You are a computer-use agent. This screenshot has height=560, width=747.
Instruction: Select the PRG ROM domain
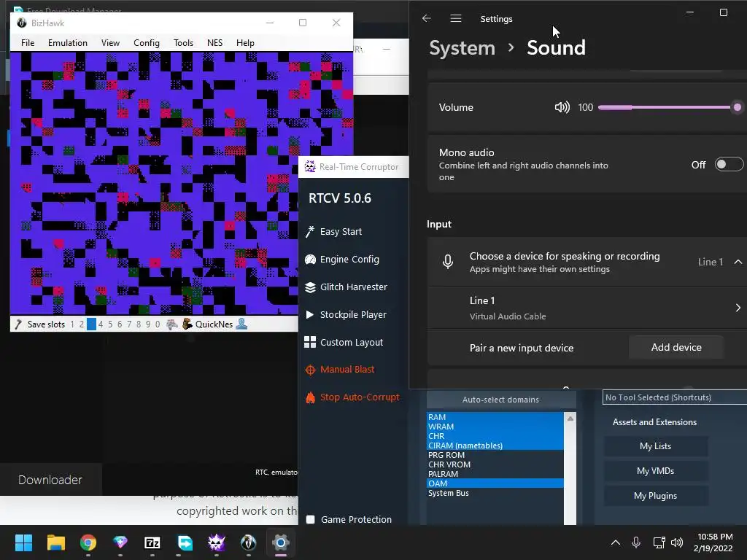coord(495,455)
